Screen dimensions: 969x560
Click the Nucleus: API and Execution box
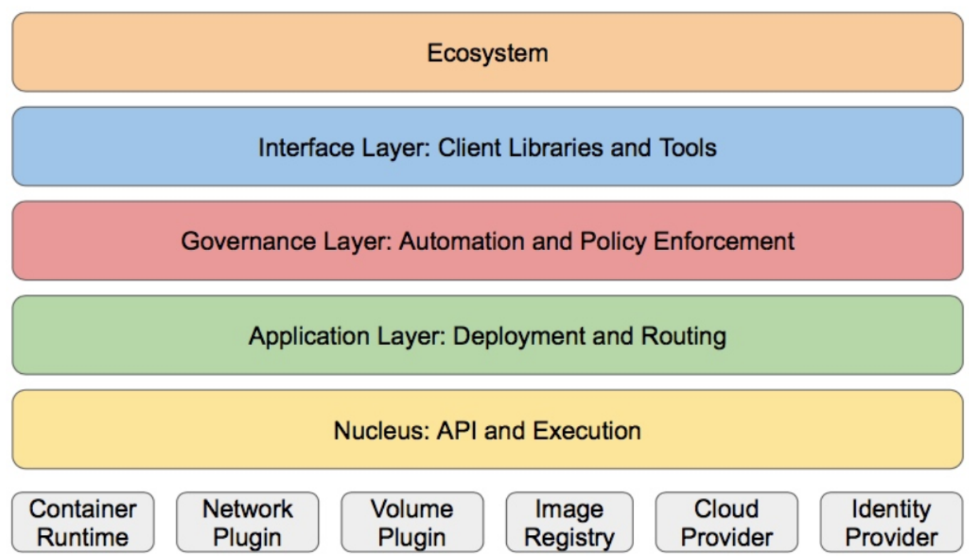coord(487,430)
